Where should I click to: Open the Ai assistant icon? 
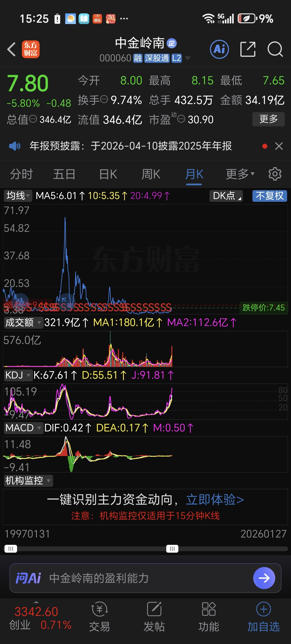(x=219, y=49)
